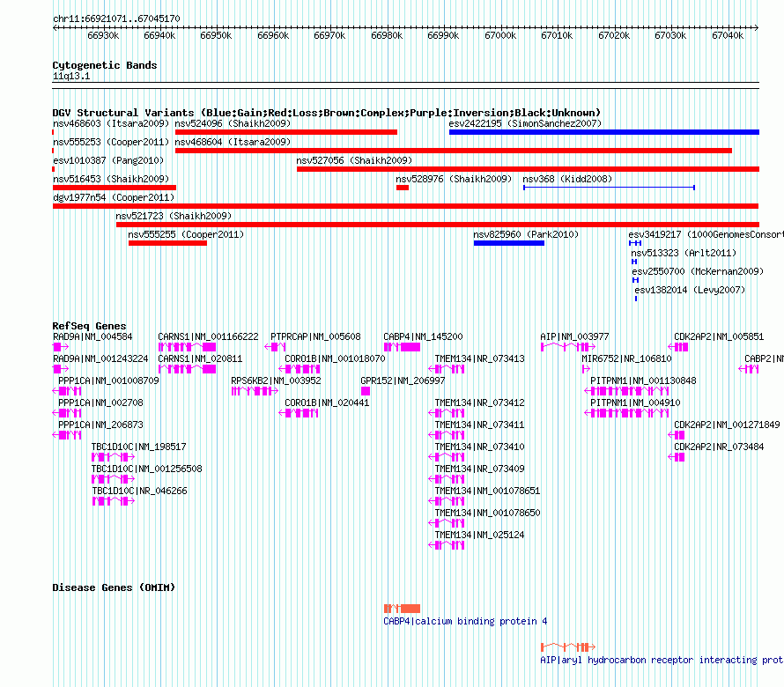Viewport: 784px width, 687px height.
Task: Click the TMEM134|NR_073410 gene label
Action: click(x=479, y=447)
